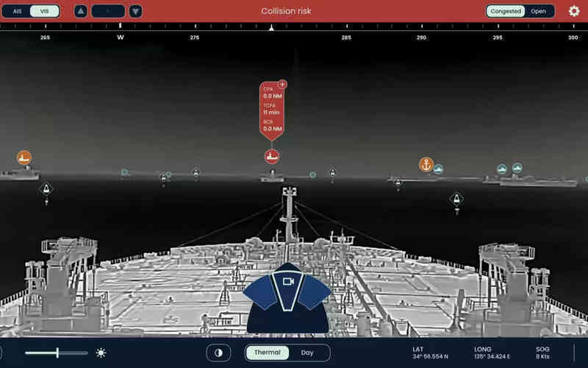
Task: Select the small teal target dot just right of the center vessel
Action: coord(312,174)
